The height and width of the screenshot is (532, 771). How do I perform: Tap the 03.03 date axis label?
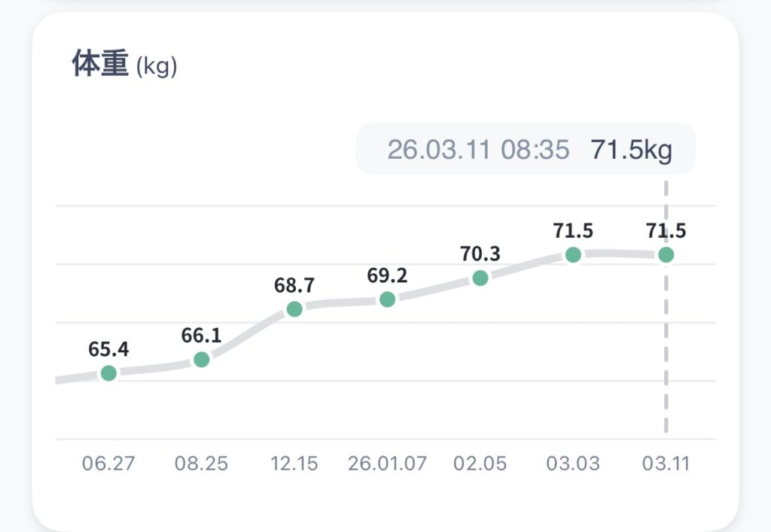tap(573, 463)
